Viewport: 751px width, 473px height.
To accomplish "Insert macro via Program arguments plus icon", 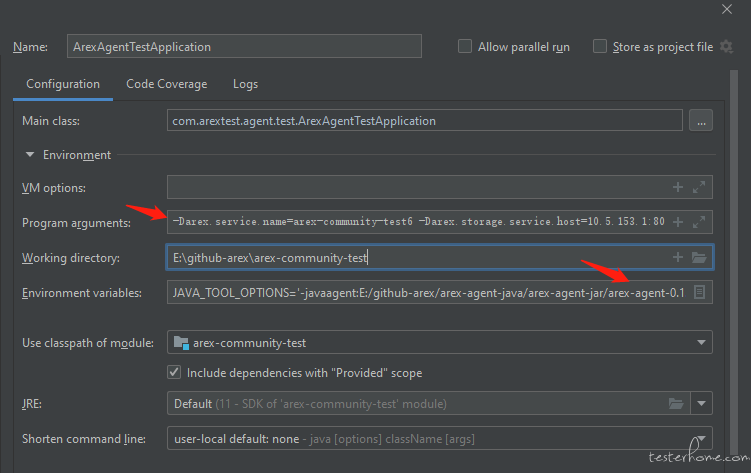I will click(x=678, y=222).
